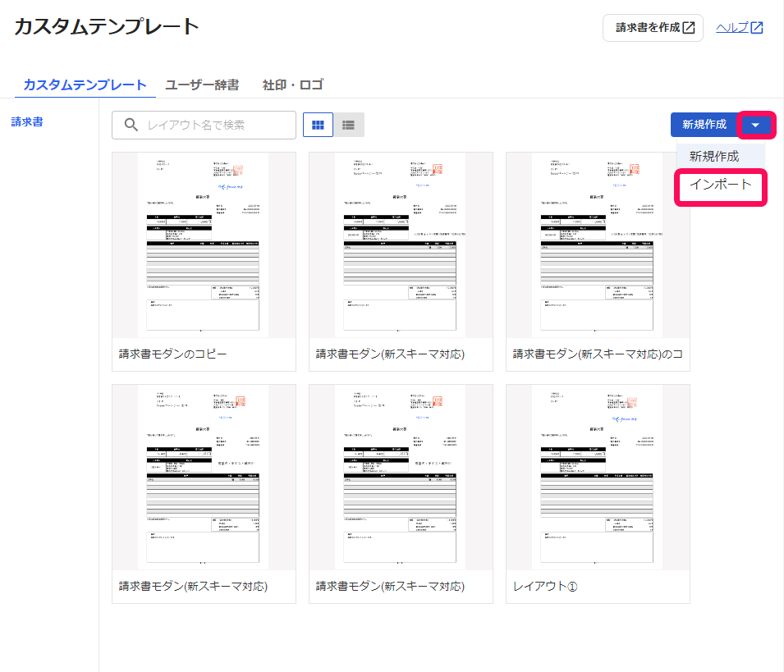This screenshot has height=672, width=784.
Task: Open 請求書モダンのコピー template thumbnail
Action: (x=204, y=245)
